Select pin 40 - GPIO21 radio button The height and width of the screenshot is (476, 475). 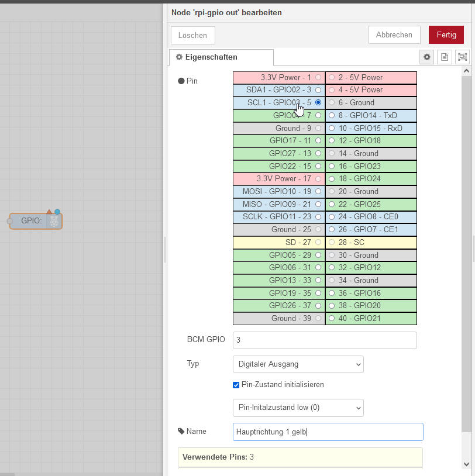332,319
